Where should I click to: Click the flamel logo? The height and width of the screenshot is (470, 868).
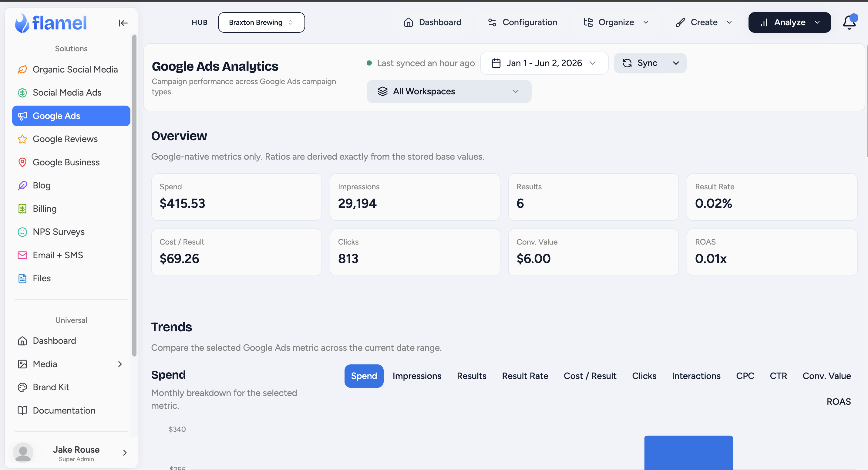click(51, 23)
